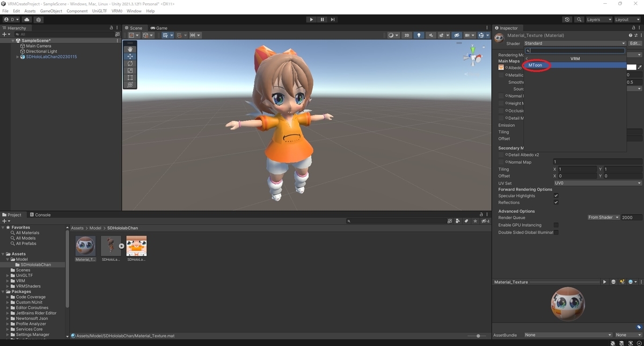Screen dimensions: 644x346
Task: Click Model in Project breadcrumb
Action: point(95,228)
